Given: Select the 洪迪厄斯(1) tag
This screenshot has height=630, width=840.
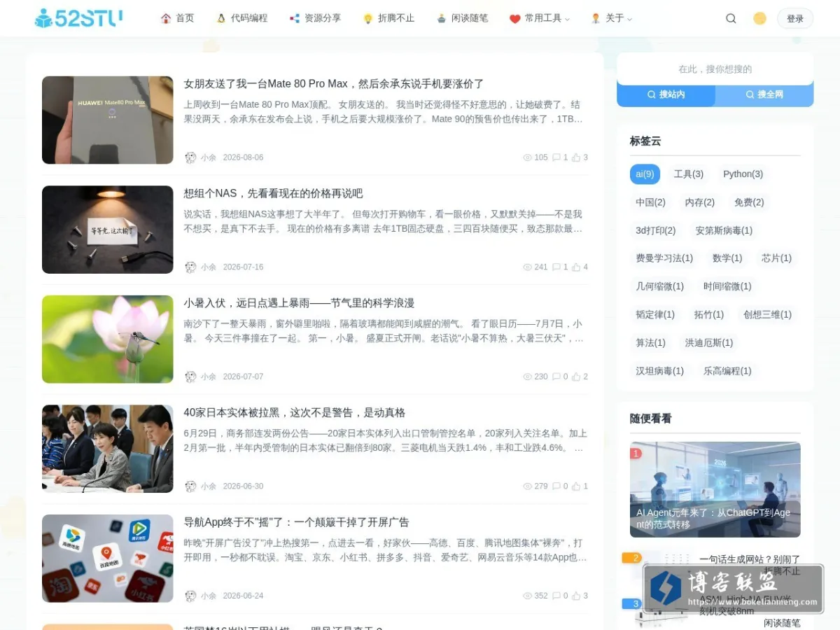Looking at the screenshot, I should [x=709, y=342].
